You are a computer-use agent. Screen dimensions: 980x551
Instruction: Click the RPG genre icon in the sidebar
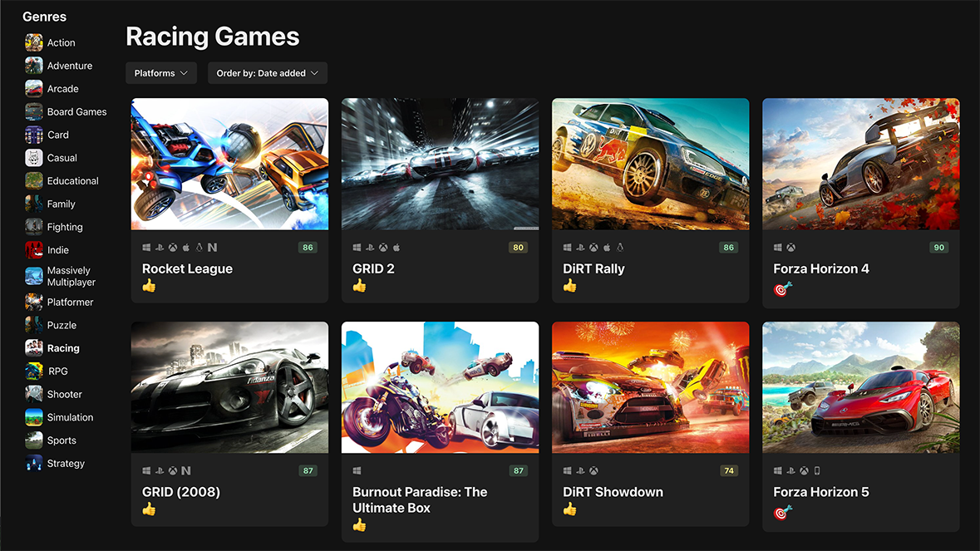coord(33,371)
